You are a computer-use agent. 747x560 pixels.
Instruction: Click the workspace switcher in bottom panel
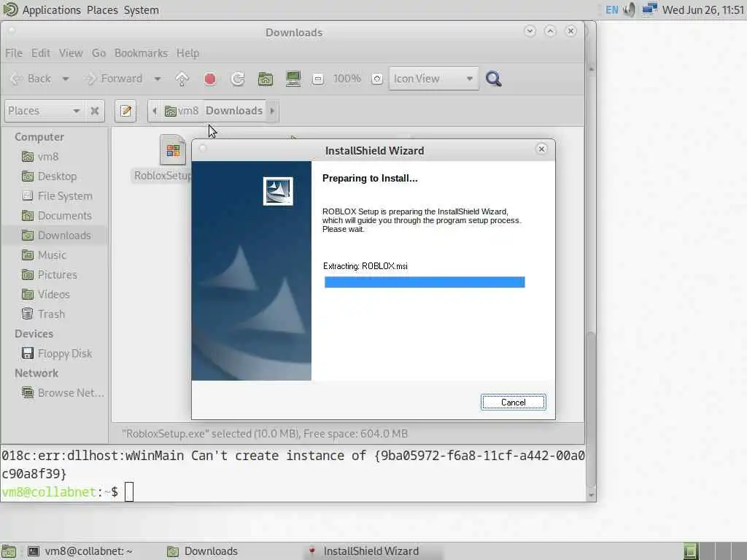point(713,551)
